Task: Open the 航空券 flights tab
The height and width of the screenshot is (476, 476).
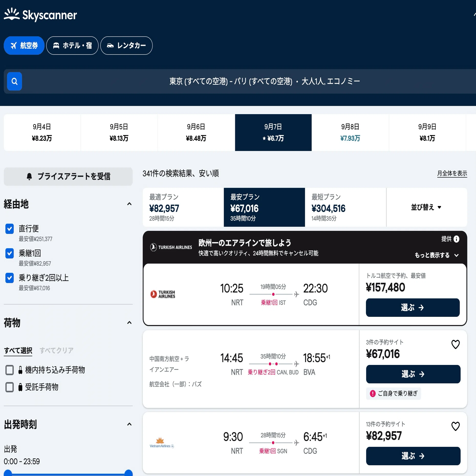Action: pyautogui.click(x=24, y=46)
